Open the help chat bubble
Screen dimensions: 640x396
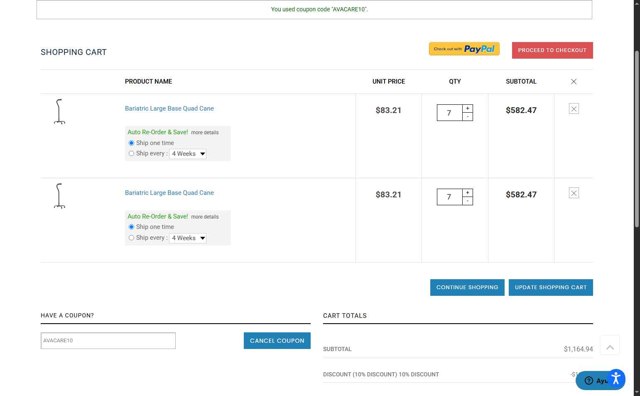coord(593,380)
